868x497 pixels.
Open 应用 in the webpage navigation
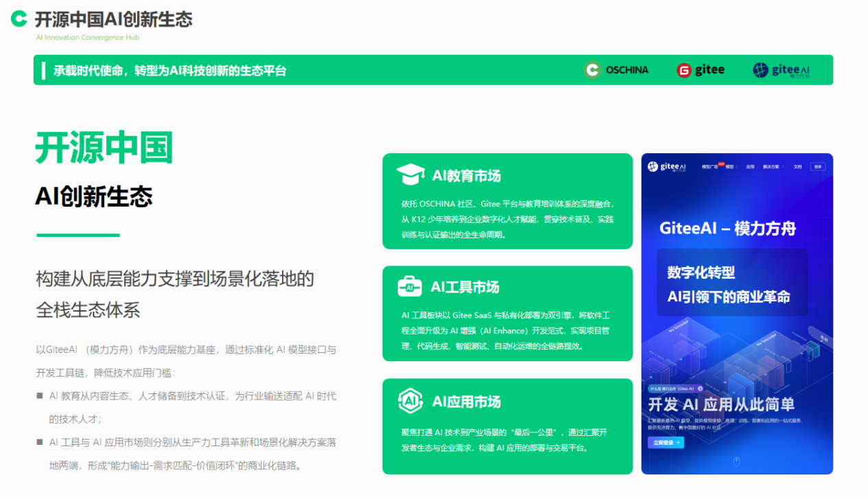pos(750,167)
